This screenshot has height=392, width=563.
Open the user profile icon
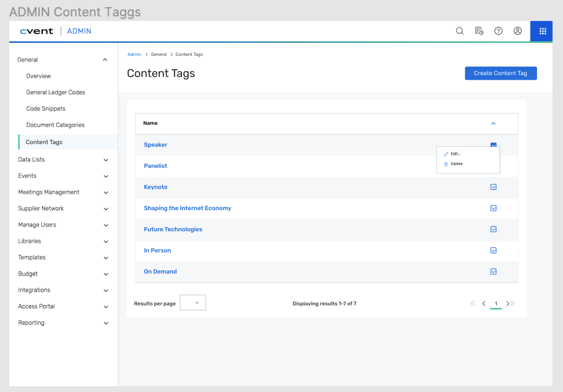(517, 31)
